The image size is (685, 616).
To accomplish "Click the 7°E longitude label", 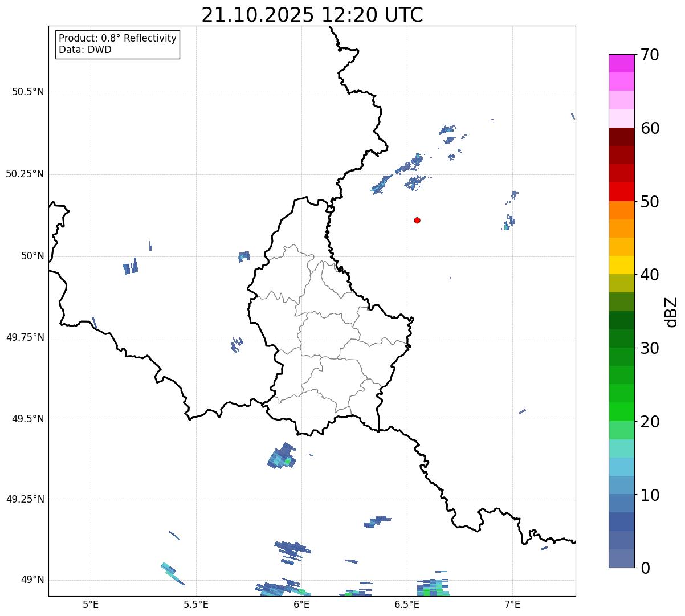I will (x=513, y=603).
